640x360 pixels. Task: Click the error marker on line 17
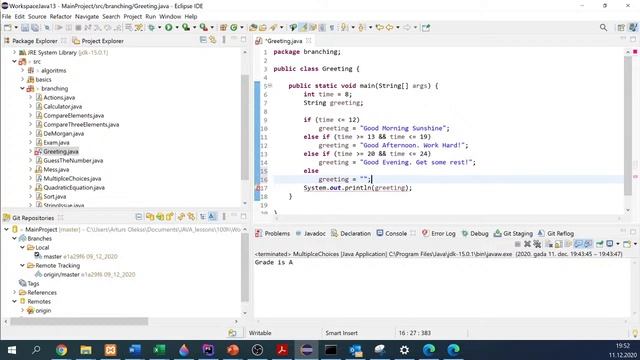[258, 188]
